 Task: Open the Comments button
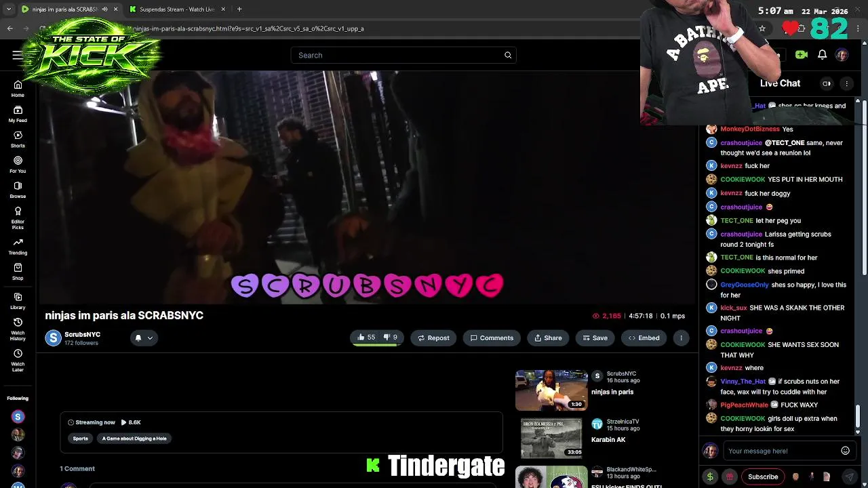(492, 338)
